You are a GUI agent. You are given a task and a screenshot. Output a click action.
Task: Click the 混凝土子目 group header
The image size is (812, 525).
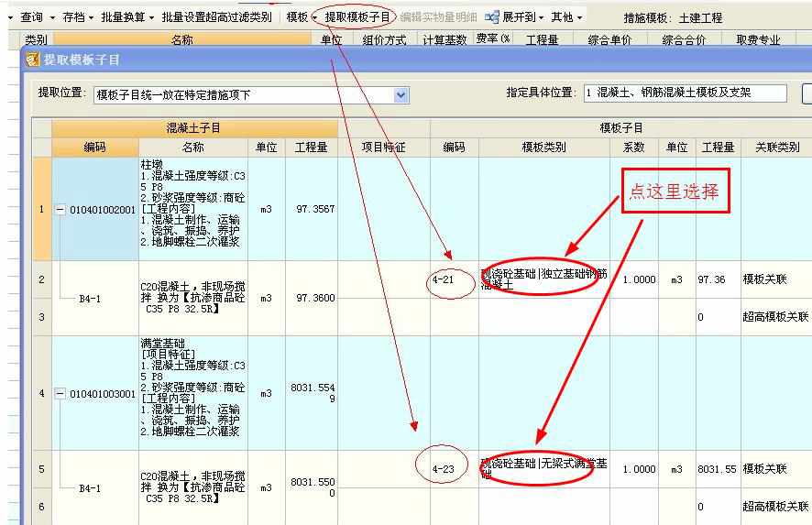(x=194, y=128)
